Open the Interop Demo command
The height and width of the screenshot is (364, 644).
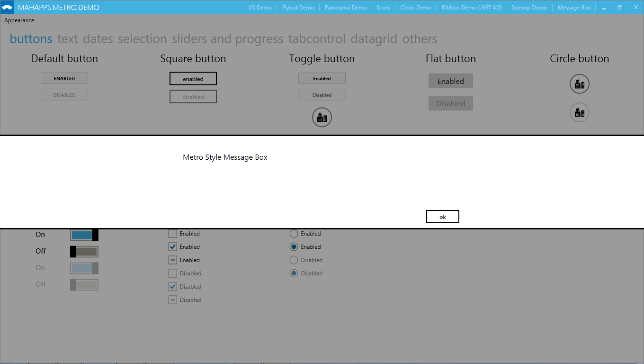click(x=529, y=8)
